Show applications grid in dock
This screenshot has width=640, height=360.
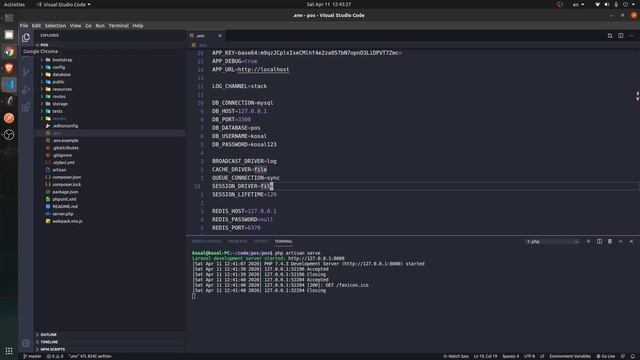click(9, 351)
